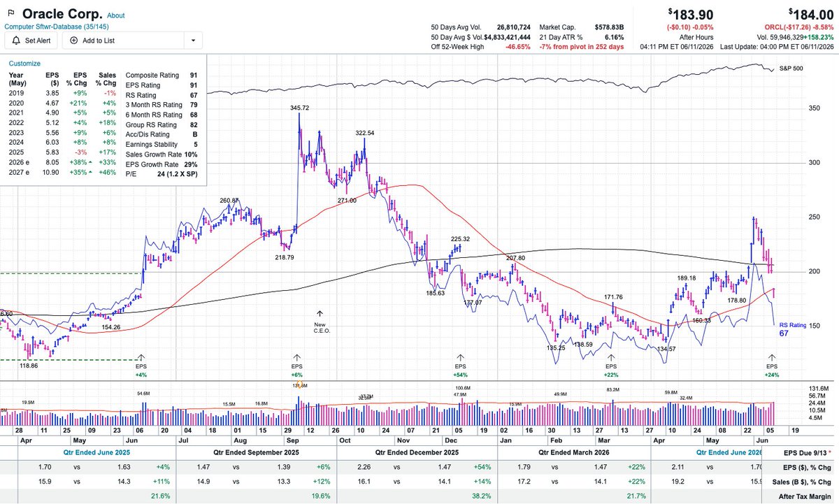Open the Customize link above the data table
The image size is (839, 504).
click(x=24, y=63)
